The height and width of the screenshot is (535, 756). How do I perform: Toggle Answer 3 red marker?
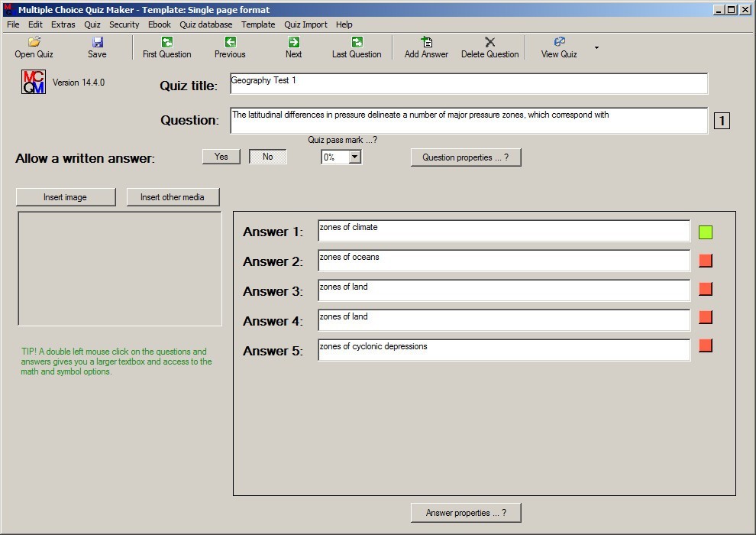coord(706,289)
